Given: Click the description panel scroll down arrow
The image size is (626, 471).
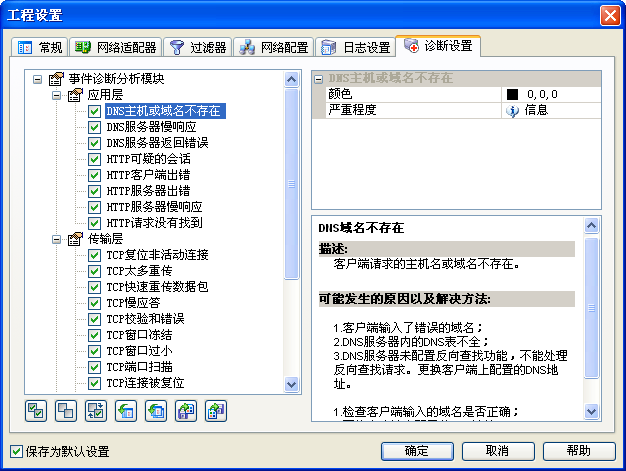Looking at the screenshot, I should (591, 411).
